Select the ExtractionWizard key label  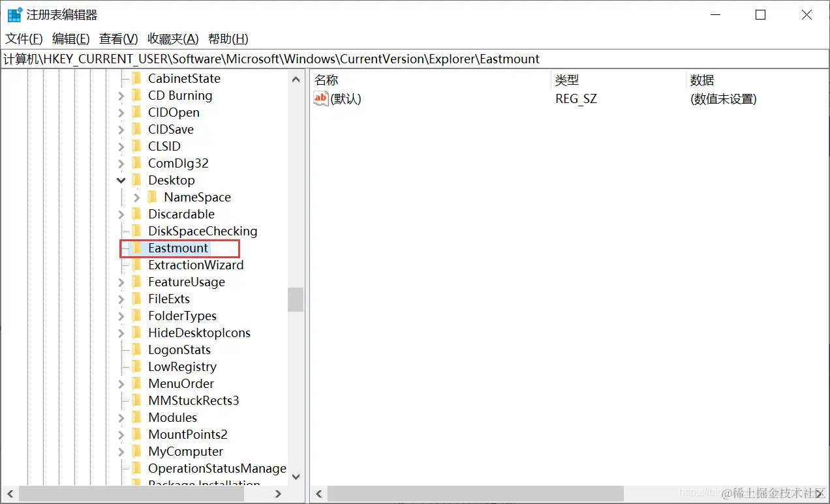(196, 265)
